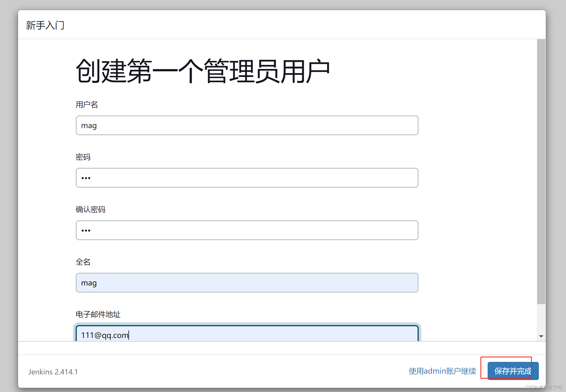This screenshot has height=392, width=566.
Task: Click the 创建第一个管理员用户 heading
Action: coord(203,71)
